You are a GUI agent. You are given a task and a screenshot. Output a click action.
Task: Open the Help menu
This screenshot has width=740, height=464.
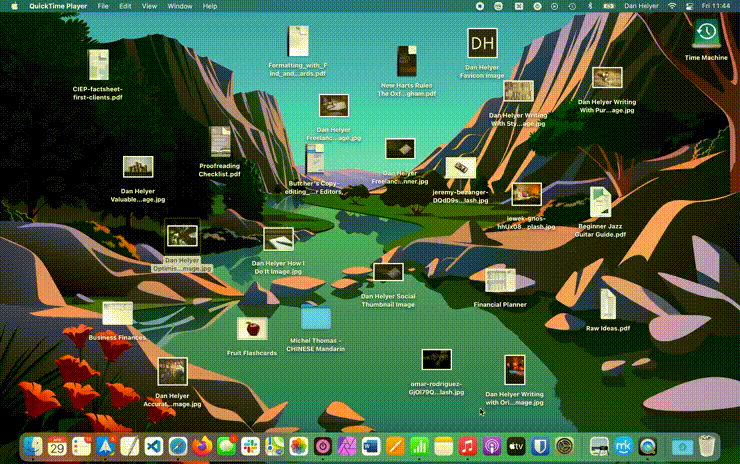coord(210,6)
